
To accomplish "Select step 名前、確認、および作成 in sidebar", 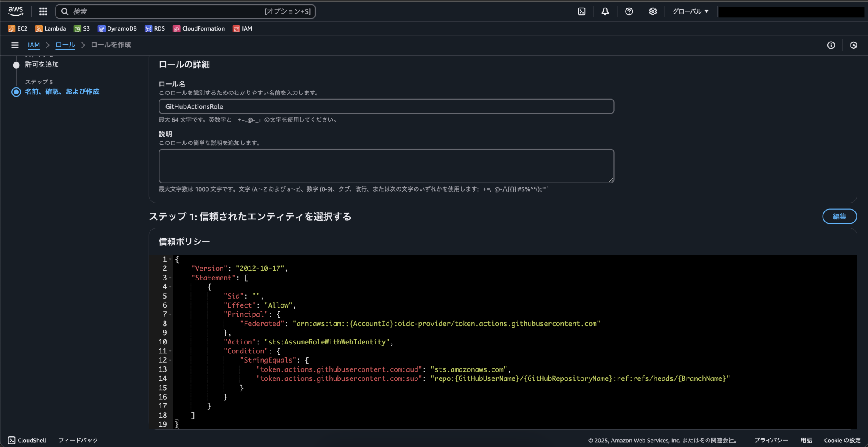I will [x=62, y=92].
